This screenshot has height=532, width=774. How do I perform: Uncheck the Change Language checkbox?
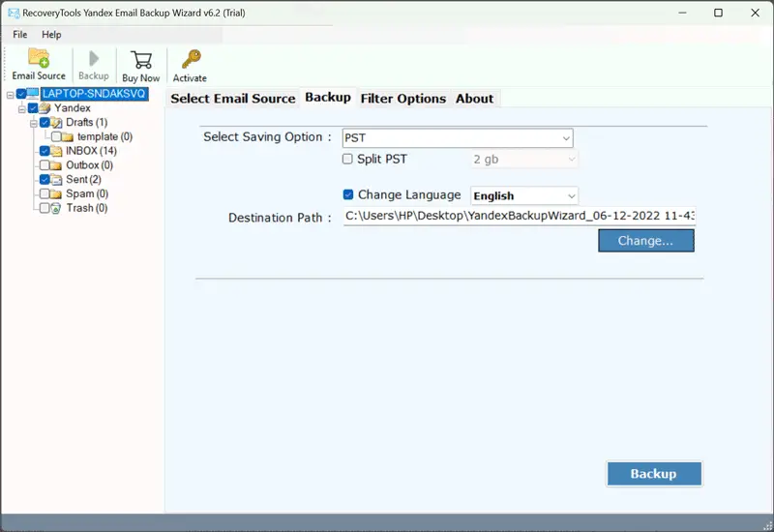pyautogui.click(x=348, y=194)
